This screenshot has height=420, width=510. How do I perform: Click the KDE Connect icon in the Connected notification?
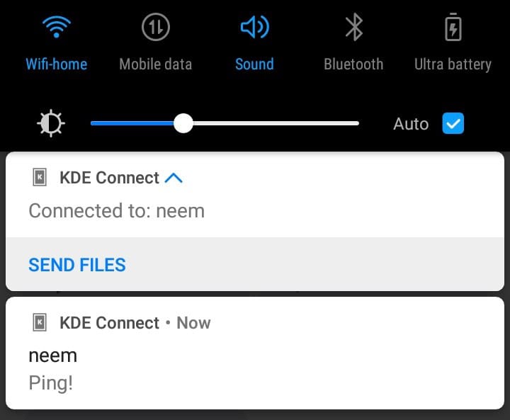(x=40, y=177)
